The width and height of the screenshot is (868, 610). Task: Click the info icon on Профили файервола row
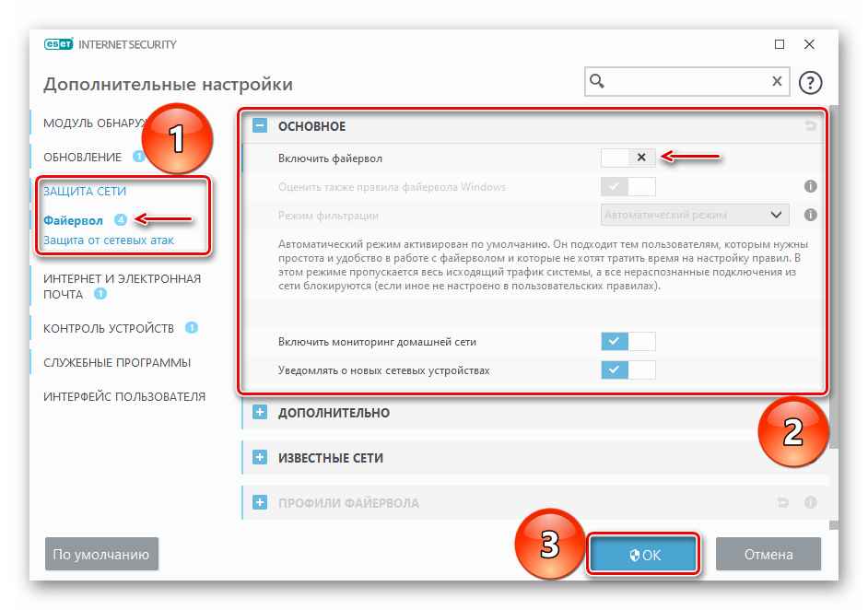(x=811, y=502)
